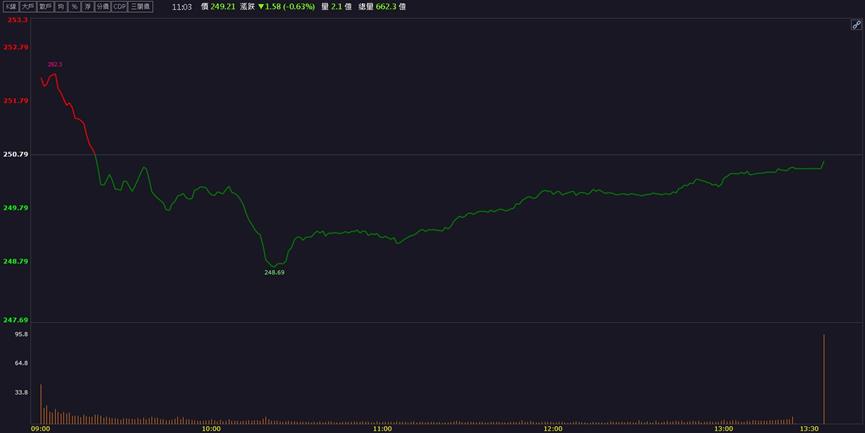Click the 12:00 time axis marker

[x=553, y=429]
